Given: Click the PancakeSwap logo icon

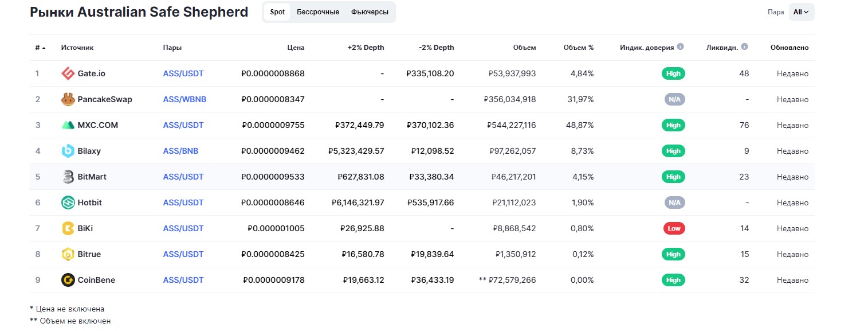Looking at the screenshot, I should (x=68, y=99).
